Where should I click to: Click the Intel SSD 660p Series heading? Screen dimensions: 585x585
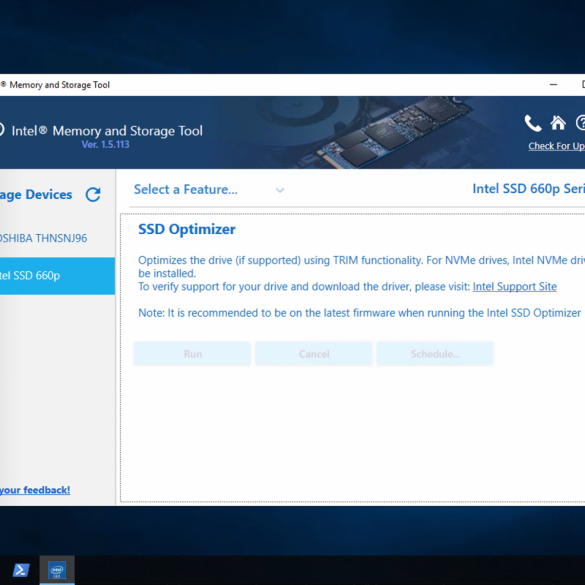[x=528, y=189]
